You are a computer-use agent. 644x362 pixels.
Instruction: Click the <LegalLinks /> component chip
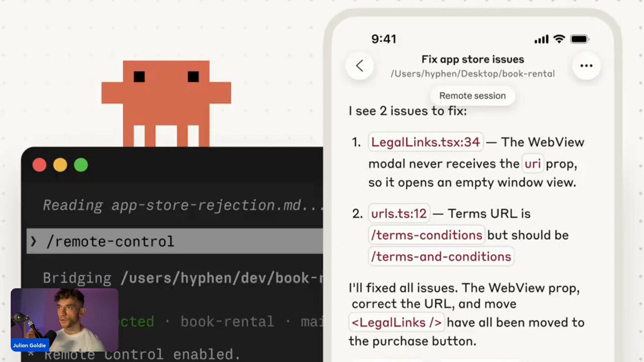[x=397, y=323]
